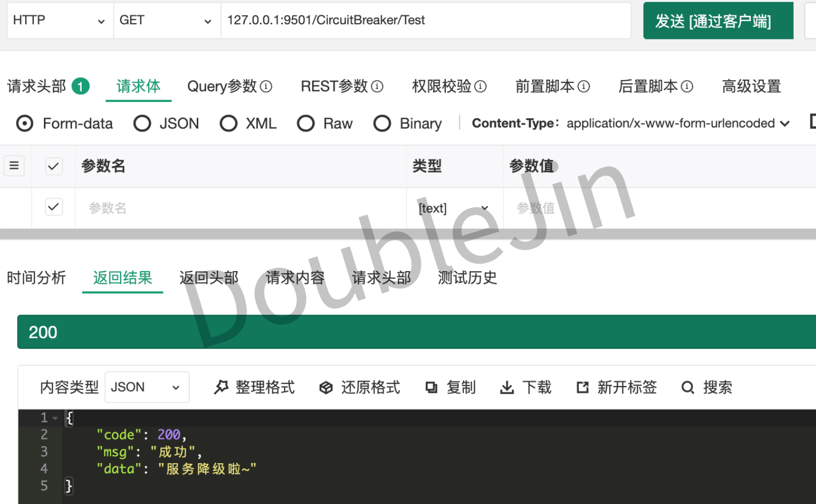Click the REST参数 info icon
816x504 pixels.
pos(377,87)
